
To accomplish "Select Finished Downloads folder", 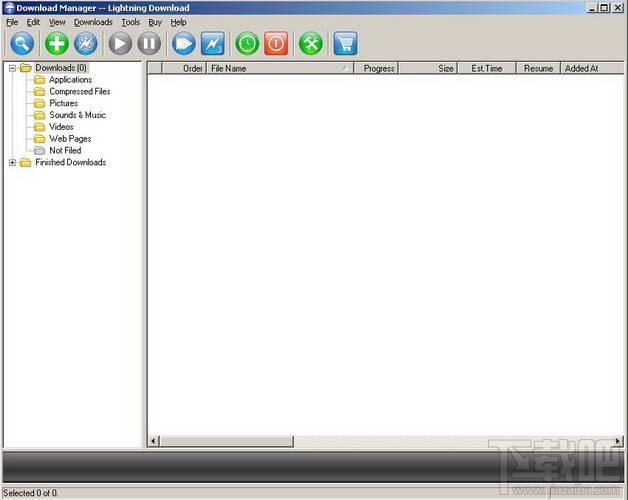I will [x=71, y=163].
